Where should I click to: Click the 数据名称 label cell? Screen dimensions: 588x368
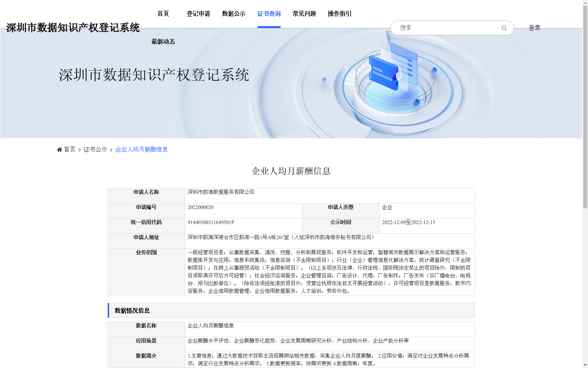(146, 329)
